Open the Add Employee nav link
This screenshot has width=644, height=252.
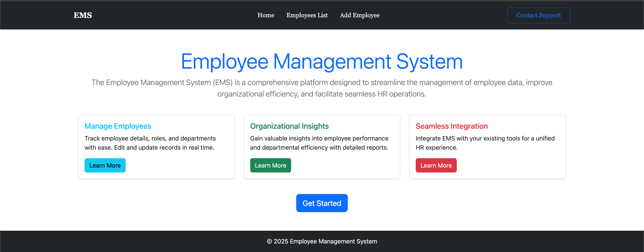tap(359, 15)
